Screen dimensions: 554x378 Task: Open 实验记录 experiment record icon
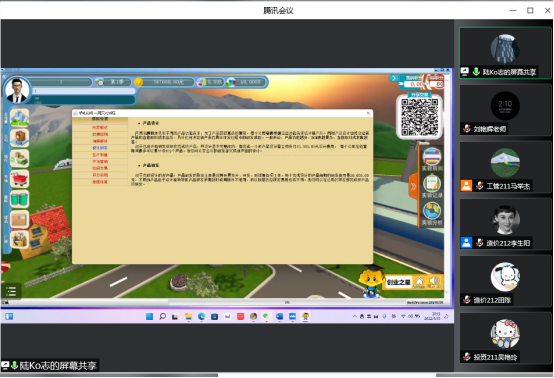point(432,187)
